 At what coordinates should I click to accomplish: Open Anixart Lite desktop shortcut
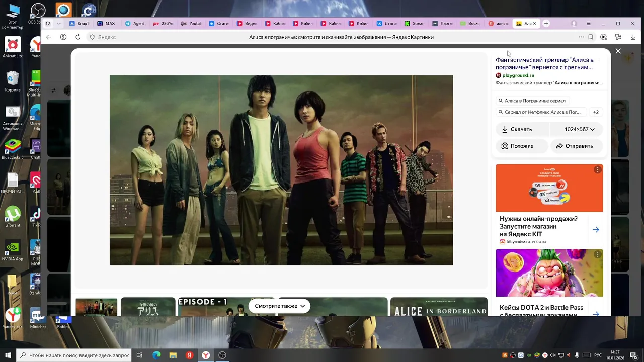12,48
